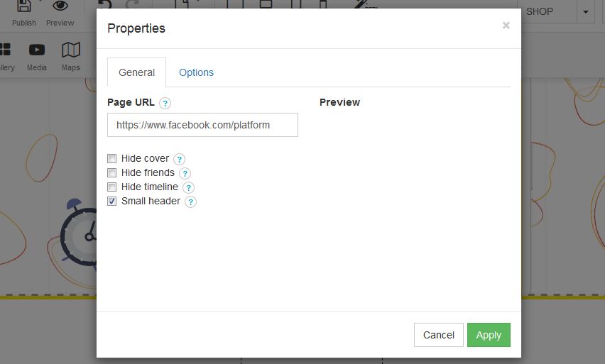Open the Media widget icon
Viewport: 605px width, 364px height.
(37, 50)
